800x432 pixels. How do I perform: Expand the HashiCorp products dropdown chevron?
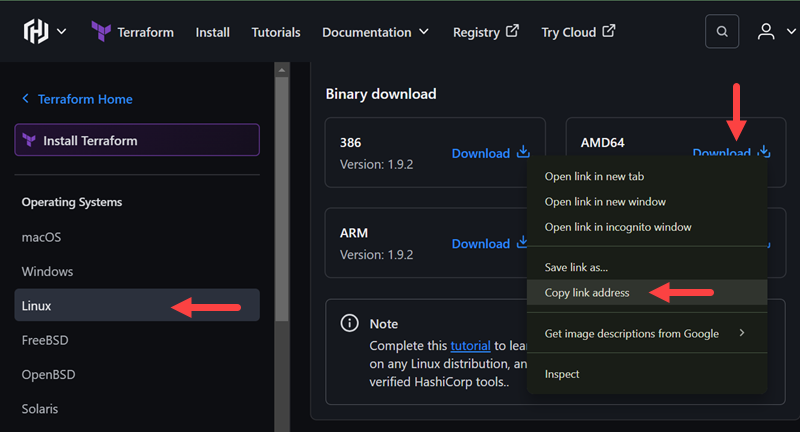[x=61, y=32]
